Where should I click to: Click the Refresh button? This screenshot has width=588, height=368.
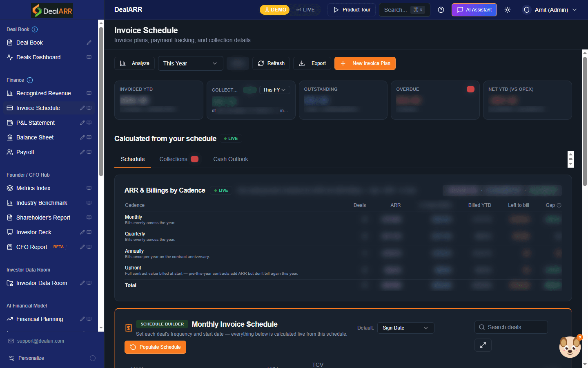click(271, 63)
